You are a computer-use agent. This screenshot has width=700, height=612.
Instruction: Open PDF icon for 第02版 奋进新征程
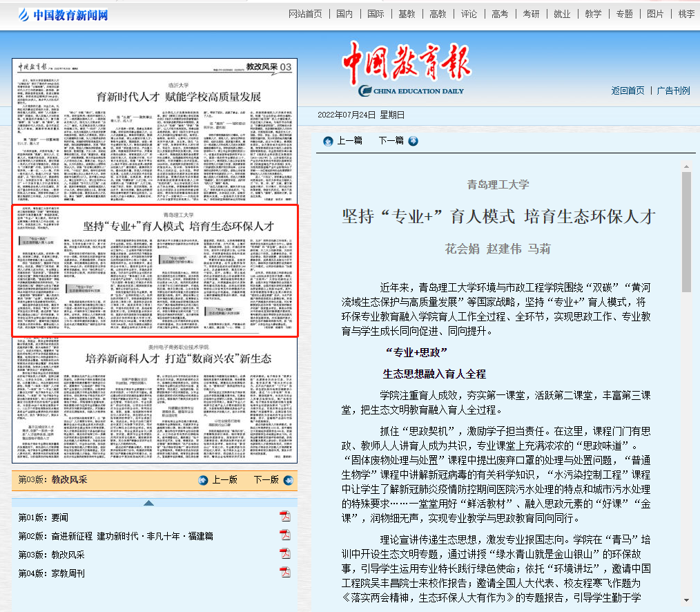(284, 535)
